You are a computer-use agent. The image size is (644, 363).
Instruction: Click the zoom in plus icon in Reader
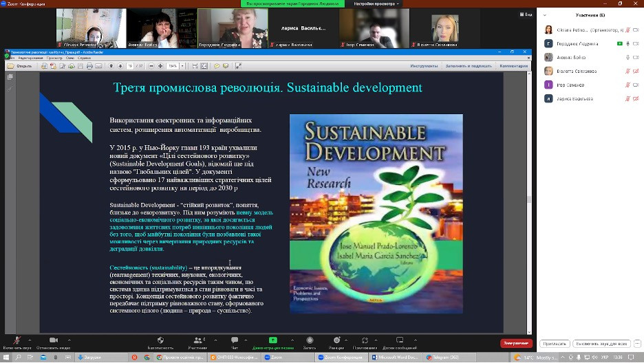coord(160,66)
